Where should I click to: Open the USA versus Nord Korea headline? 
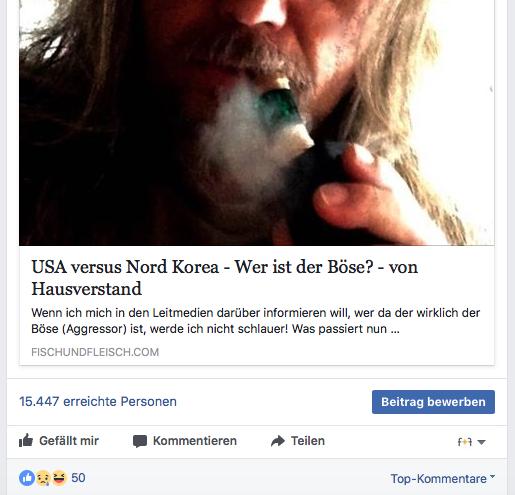(224, 278)
